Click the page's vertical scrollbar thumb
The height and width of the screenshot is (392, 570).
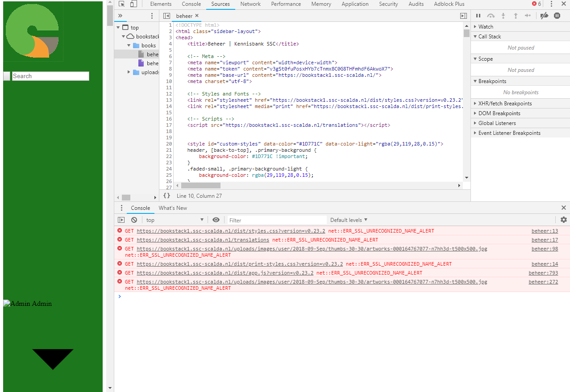[110, 15]
